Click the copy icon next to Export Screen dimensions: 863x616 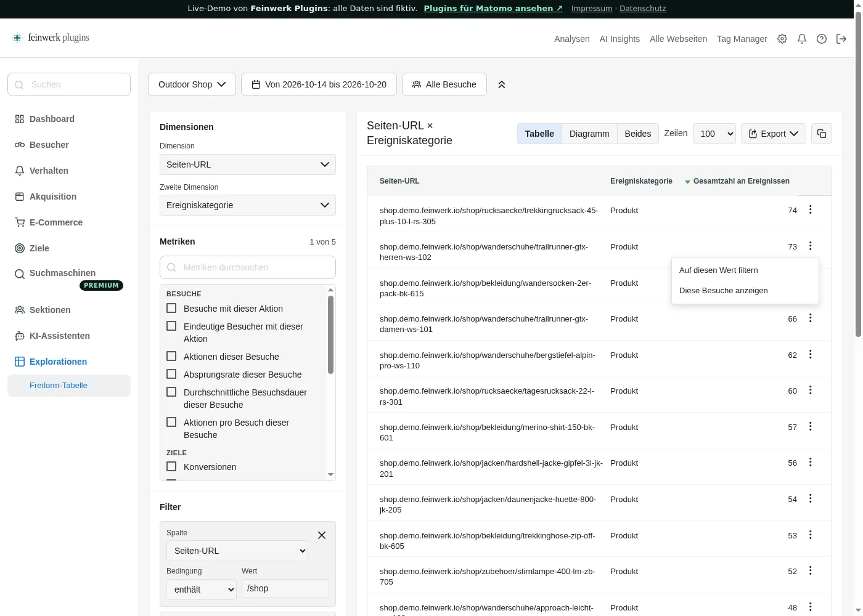click(x=822, y=134)
